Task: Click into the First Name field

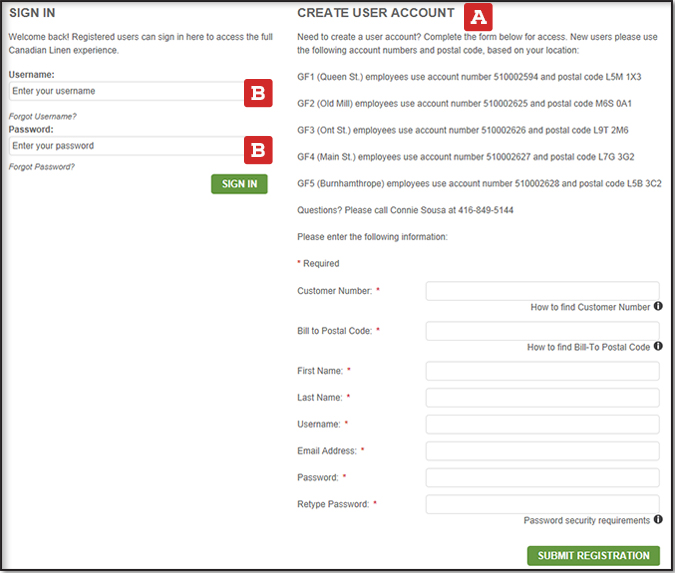Action: tap(542, 371)
